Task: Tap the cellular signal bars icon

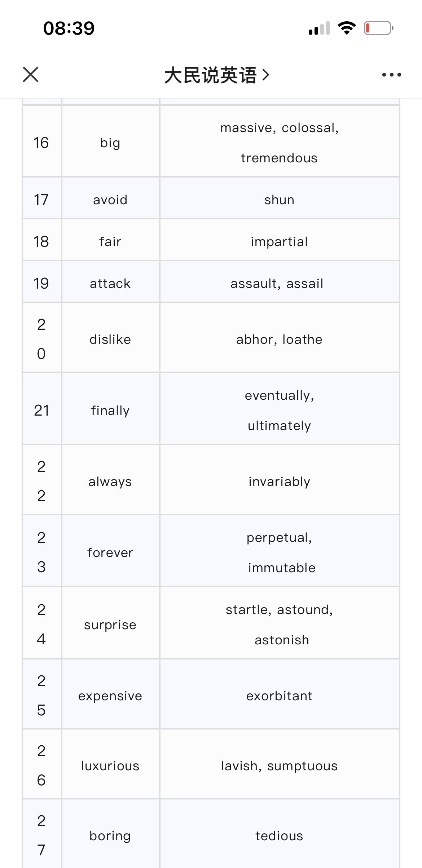Action: coord(319,28)
